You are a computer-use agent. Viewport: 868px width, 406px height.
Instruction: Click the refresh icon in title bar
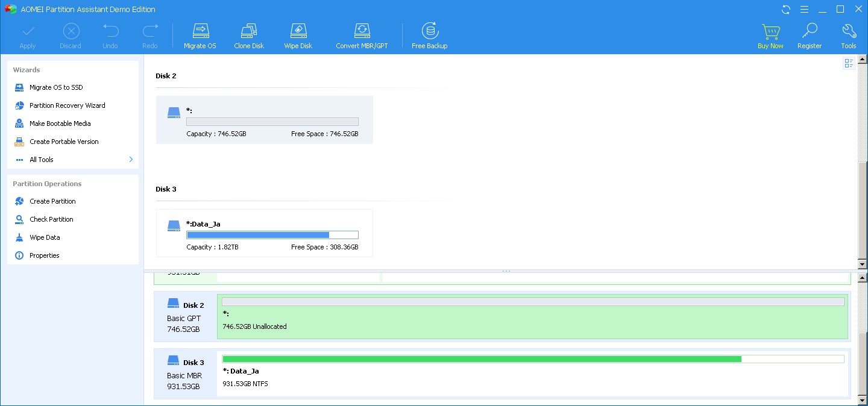pyautogui.click(x=786, y=9)
